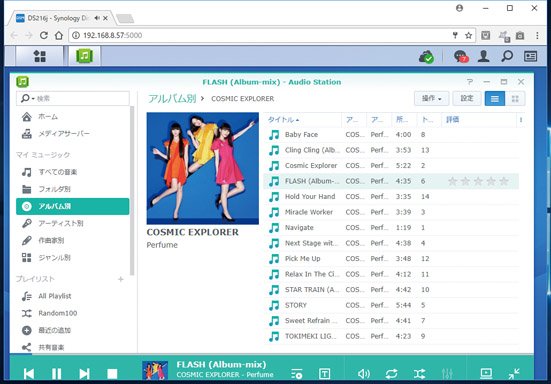Viewport: 551px width, 384px height.
Task: Select アーティスト別 in the sidebar
Action: point(72,223)
